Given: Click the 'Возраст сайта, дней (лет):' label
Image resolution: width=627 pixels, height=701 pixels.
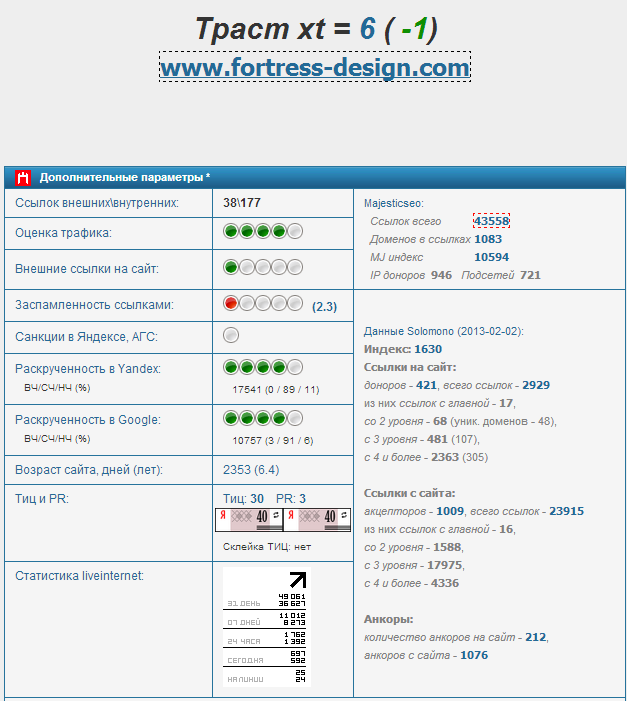Looking at the screenshot, I should point(89,470).
